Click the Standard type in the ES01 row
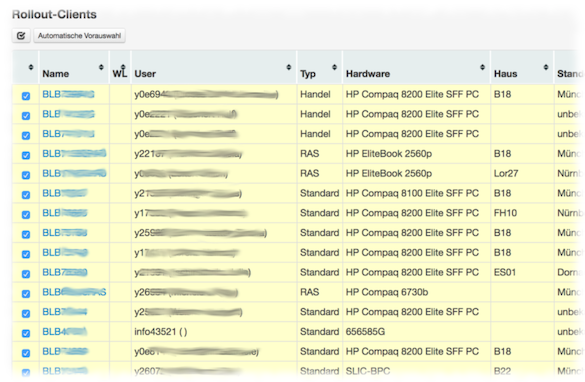This screenshot has height=382, width=585. [319, 272]
